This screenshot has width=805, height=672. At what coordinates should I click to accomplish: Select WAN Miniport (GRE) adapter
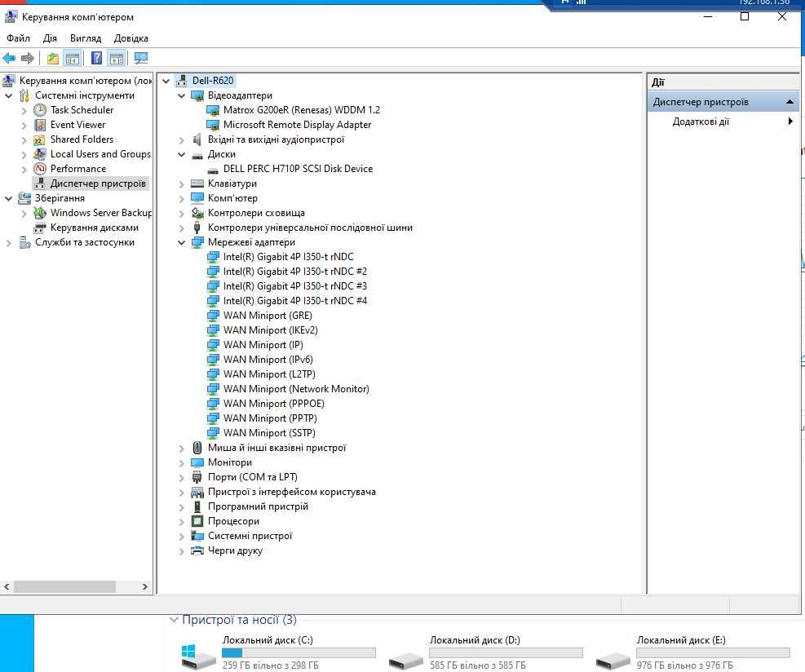click(x=268, y=316)
